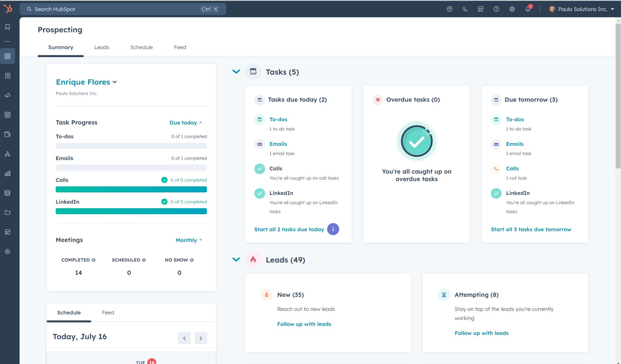Image resolution: width=621 pixels, height=364 pixels.
Task: Click the phone calling icon
Action: [x=465, y=9]
